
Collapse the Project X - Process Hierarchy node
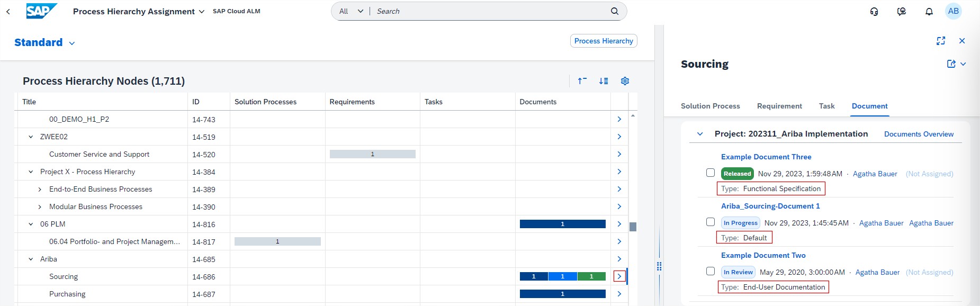pos(31,172)
